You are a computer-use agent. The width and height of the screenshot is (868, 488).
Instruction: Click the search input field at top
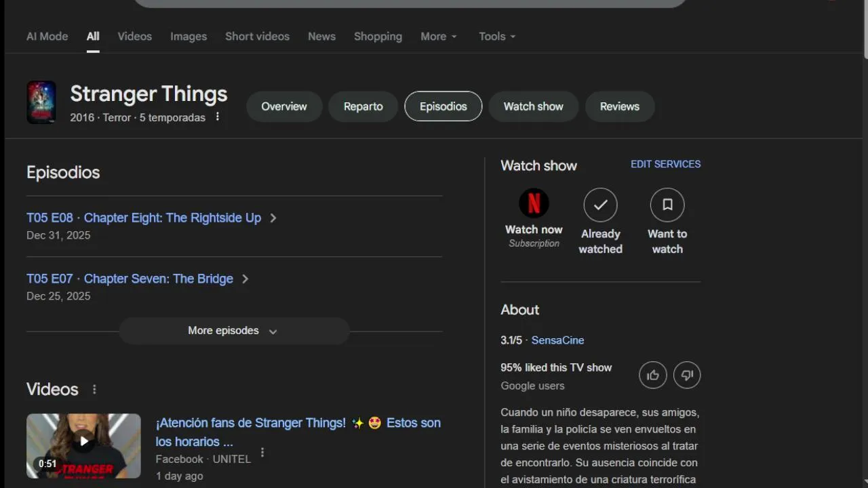[410, 3]
